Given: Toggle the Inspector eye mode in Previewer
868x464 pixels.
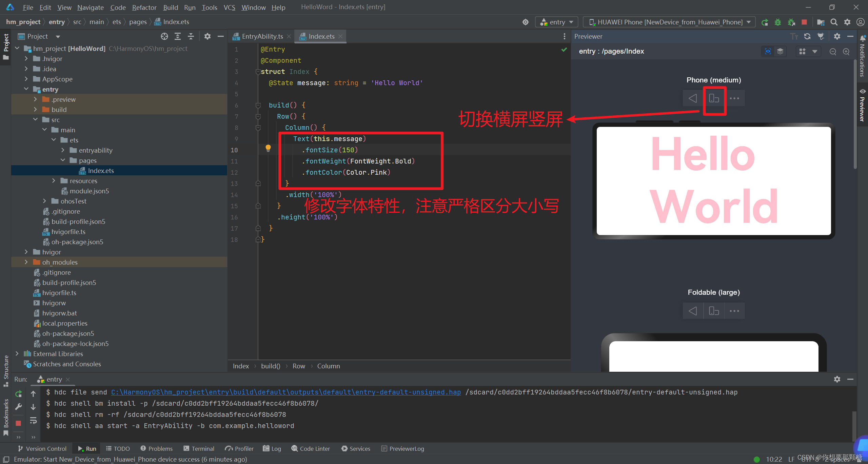Looking at the screenshot, I should (768, 52).
